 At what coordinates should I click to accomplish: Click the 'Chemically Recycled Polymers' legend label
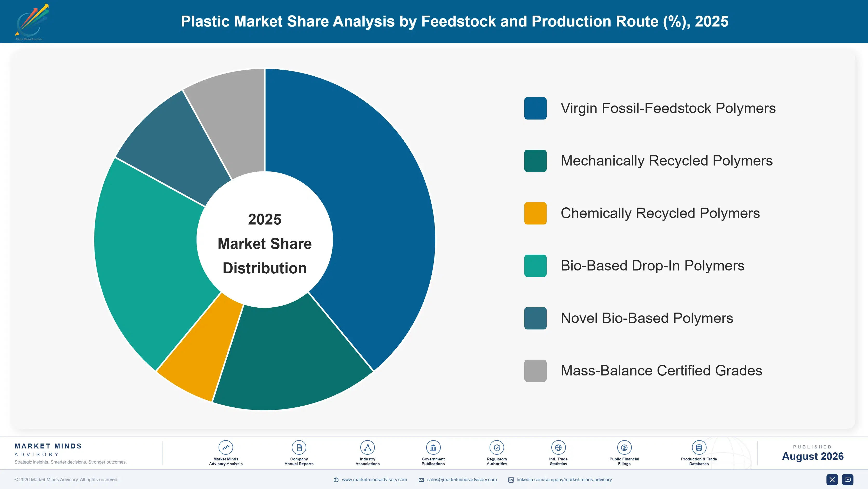point(660,213)
